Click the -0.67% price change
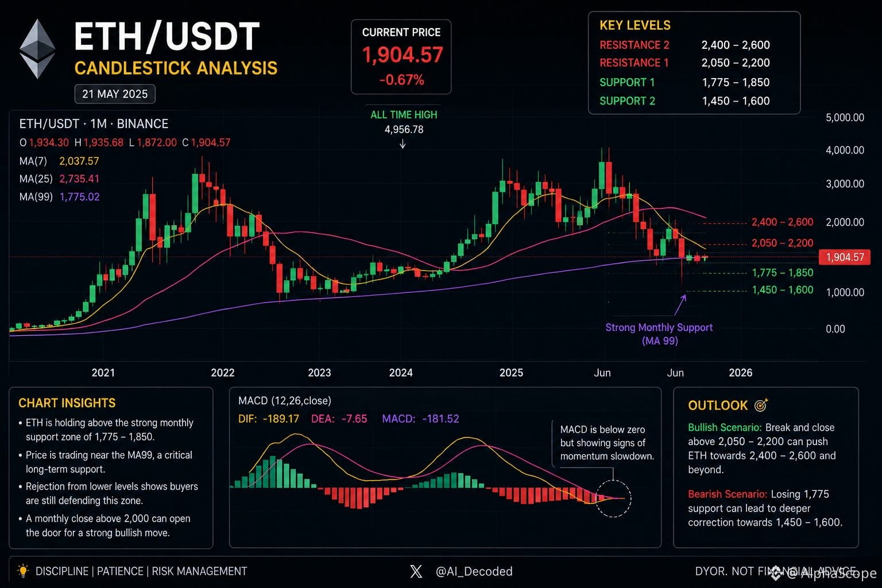 click(401, 80)
